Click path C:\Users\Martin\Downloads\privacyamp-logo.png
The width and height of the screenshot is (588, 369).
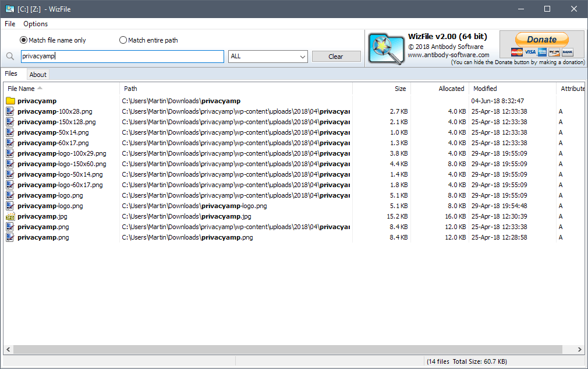pos(194,206)
